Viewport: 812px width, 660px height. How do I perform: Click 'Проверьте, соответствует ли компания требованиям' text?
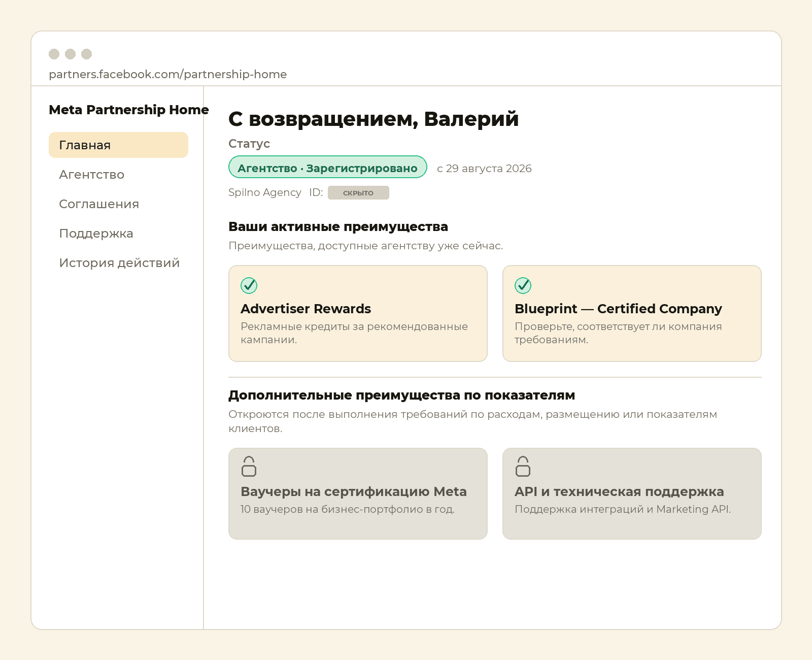618,333
